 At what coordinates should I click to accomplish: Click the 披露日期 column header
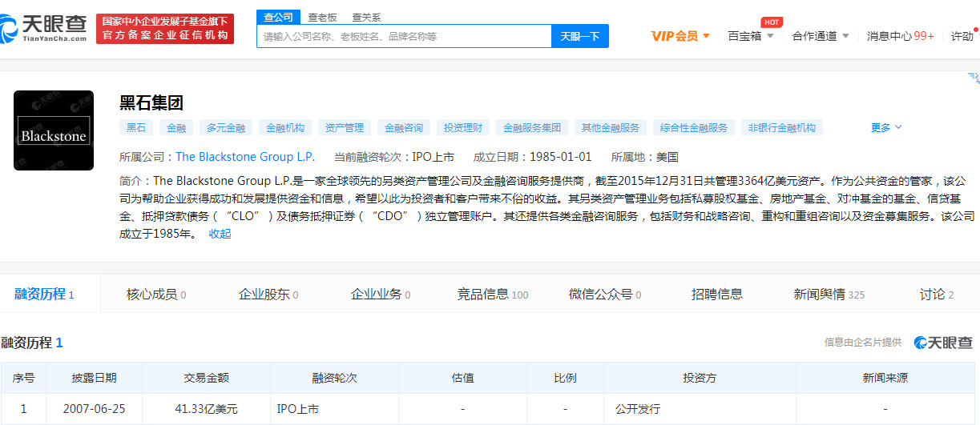click(94, 378)
